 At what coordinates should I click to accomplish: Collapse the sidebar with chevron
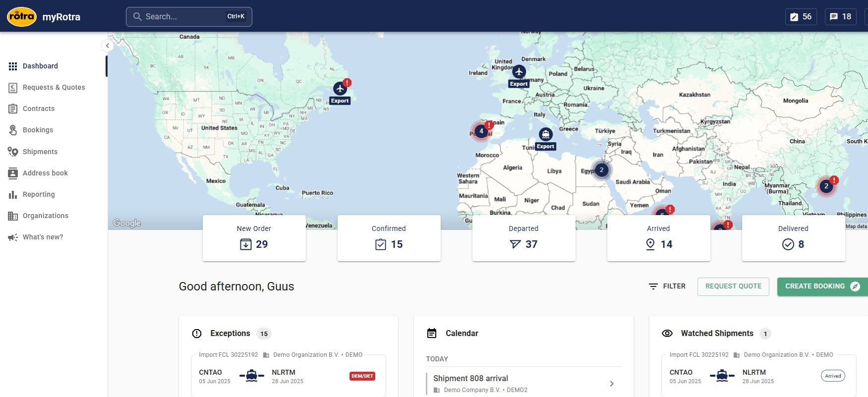tap(108, 46)
